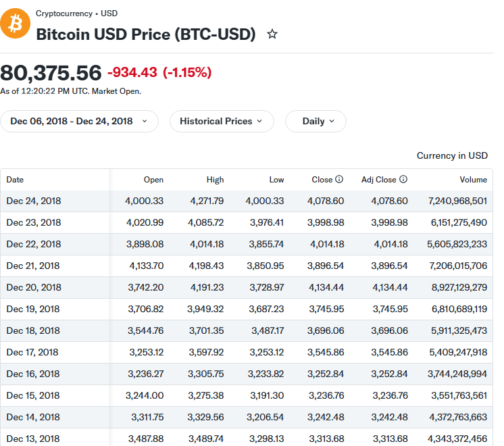The width and height of the screenshot is (504, 446).
Task: Click Dec 18 open value 3,544.76
Action: click(x=146, y=330)
